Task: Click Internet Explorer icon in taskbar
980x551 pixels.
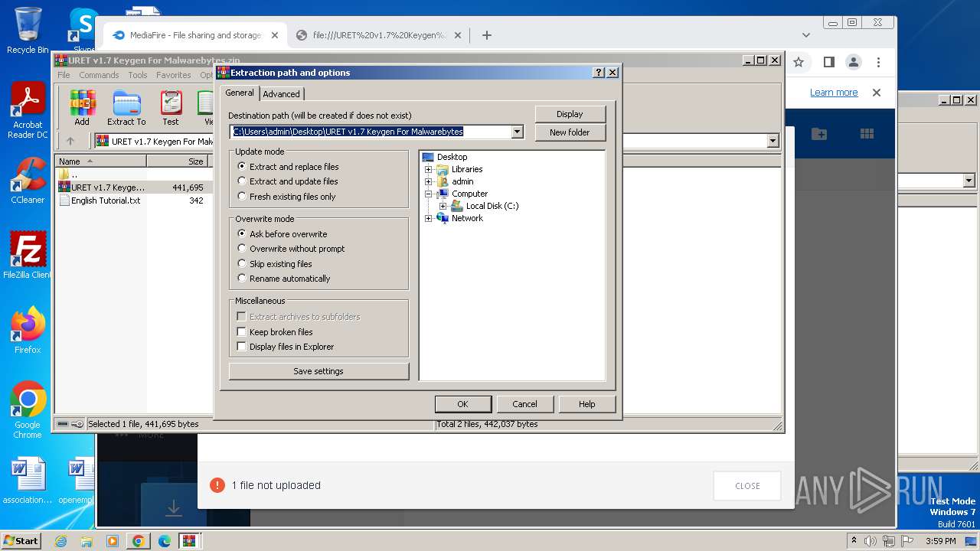Action: [x=61, y=541]
